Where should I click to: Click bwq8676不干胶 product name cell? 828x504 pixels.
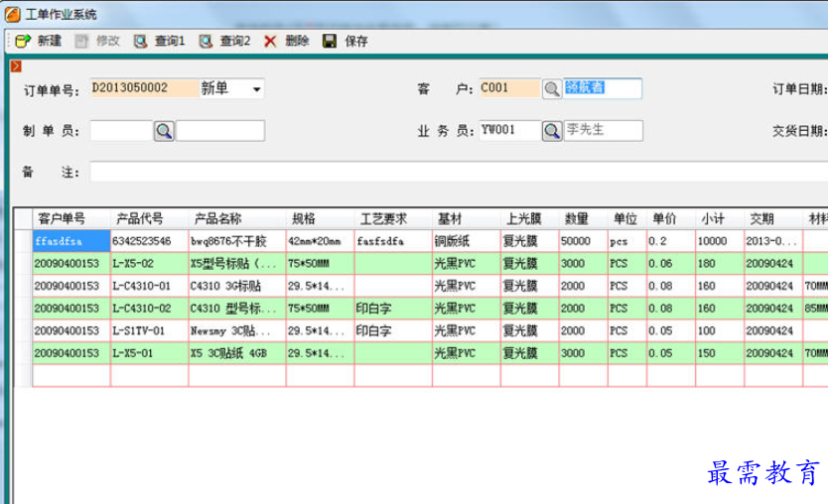(237, 241)
